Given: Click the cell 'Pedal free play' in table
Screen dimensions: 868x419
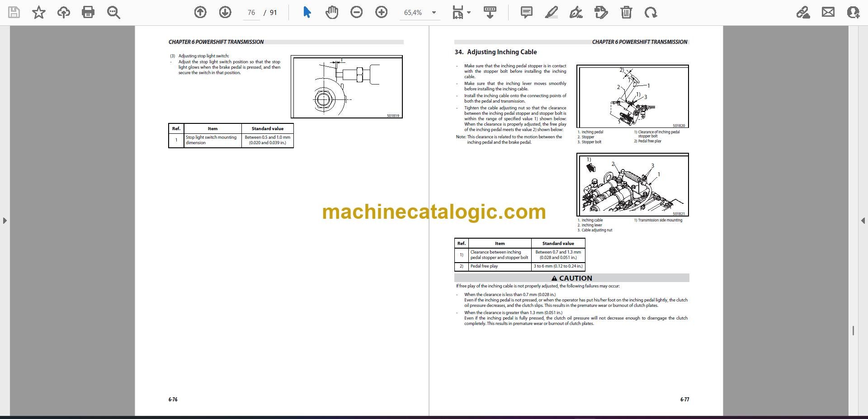Looking at the screenshot, I should [x=500, y=266].
